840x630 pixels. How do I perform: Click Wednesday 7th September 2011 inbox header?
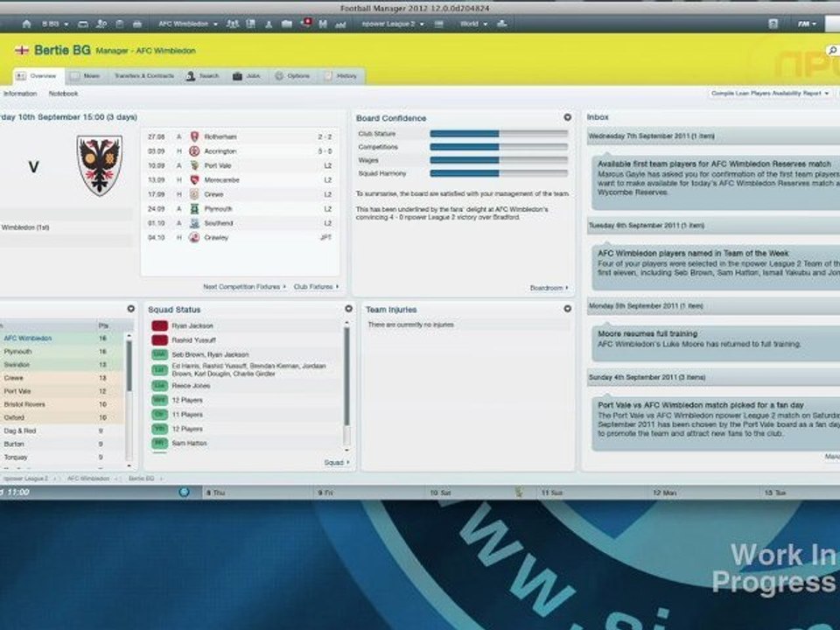pyautogui.click(x=713, y=136)
